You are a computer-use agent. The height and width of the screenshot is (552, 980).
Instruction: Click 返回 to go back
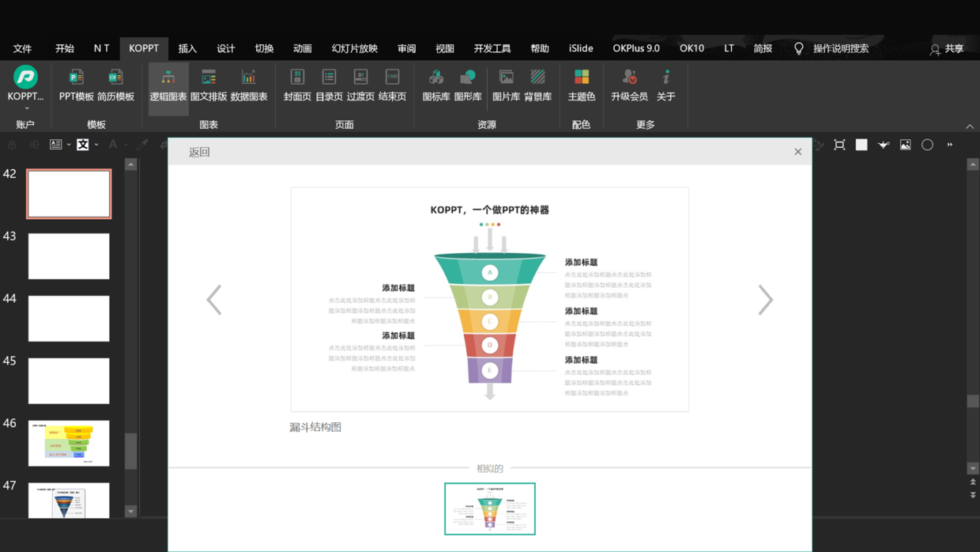click(199, 152)
